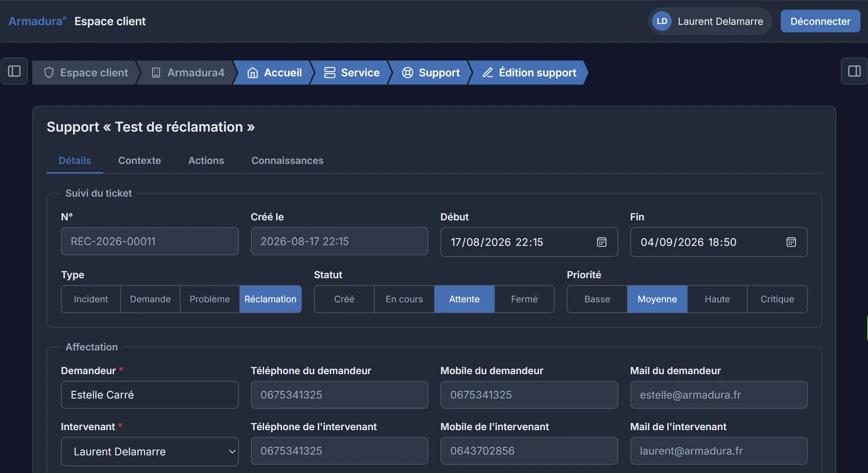Navigate to Accueil breadcrumb

coord(274,73)
